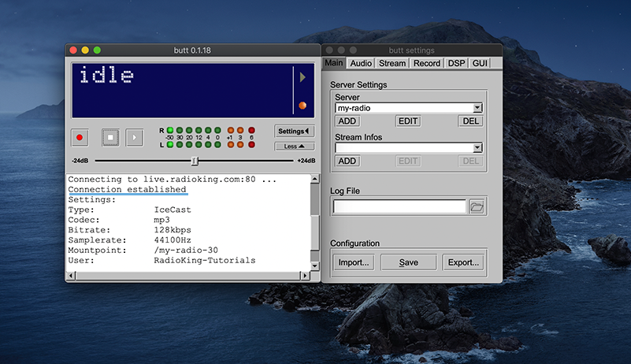
Task: Click the arrow icon in idle display
Action: [x=301, y=77]
